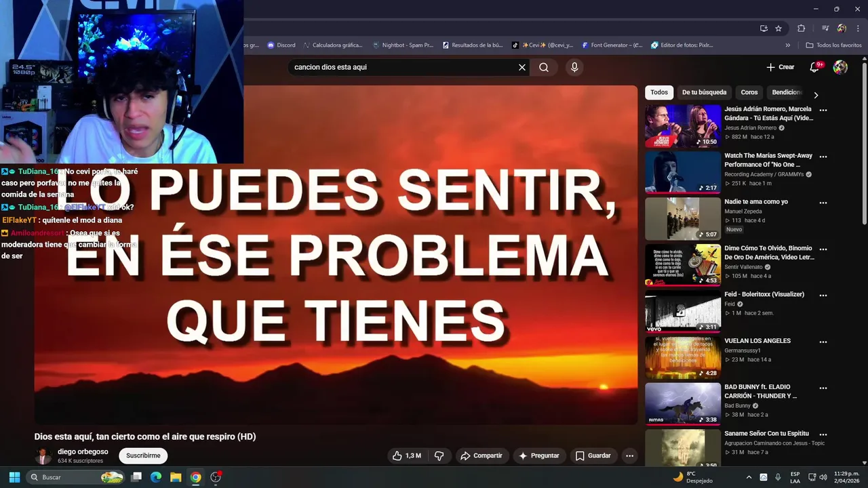Open YouTube notifications bell
868x488 pixels.
tap(815, 67)
